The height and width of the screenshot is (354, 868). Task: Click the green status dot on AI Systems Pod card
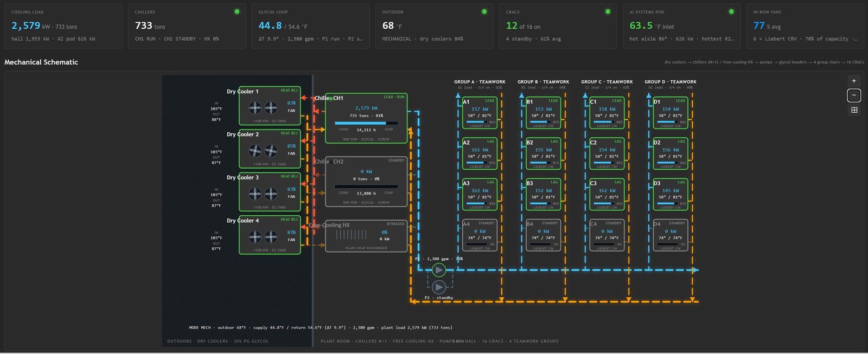pyautogui.click(x=731, y=11)
